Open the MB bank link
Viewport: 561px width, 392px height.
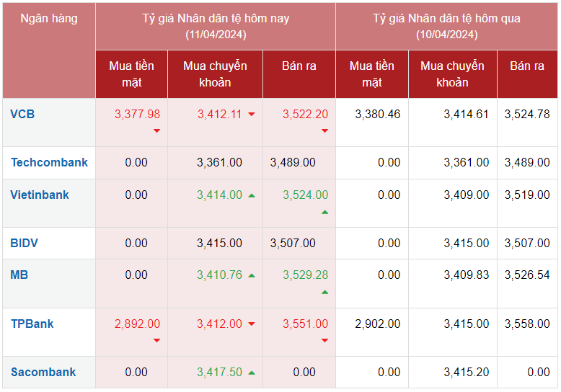pos(19,275)
